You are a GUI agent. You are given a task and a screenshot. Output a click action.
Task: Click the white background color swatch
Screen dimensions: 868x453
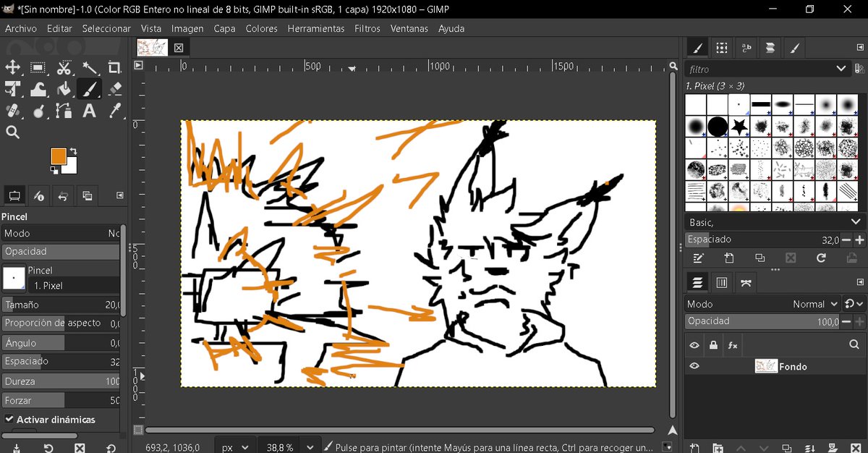tap(71, 168)
